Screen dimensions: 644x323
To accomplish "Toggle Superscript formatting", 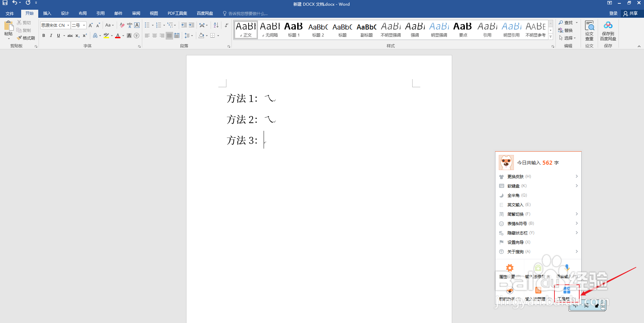I will click(x=85, y=36).
